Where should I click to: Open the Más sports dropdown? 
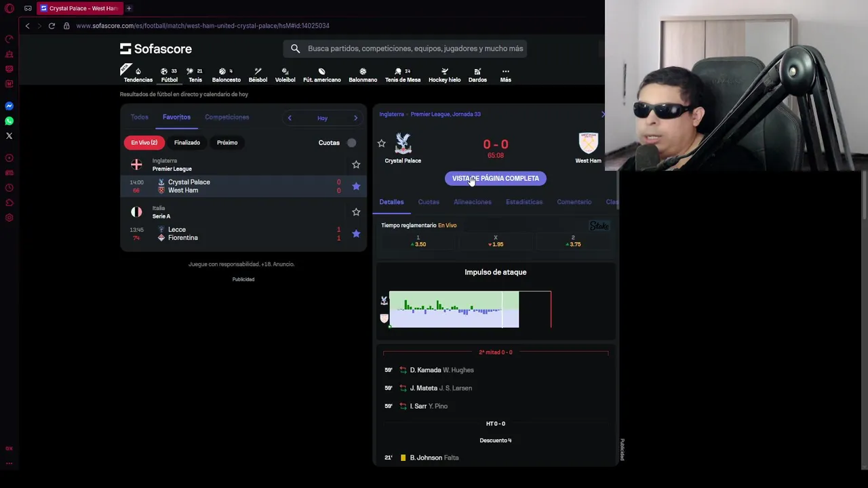pyautogui.click(x=505, y=75)
